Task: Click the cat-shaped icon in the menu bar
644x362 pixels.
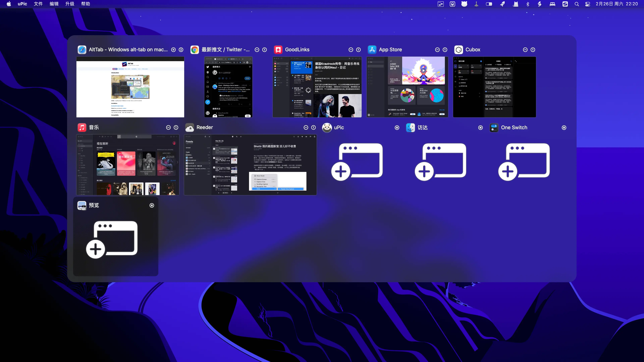Action: [x=516, y=4]
